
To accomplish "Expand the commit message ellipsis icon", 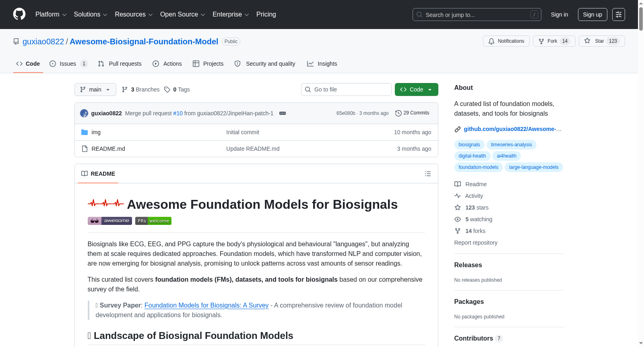I will [x=283, y=113].
